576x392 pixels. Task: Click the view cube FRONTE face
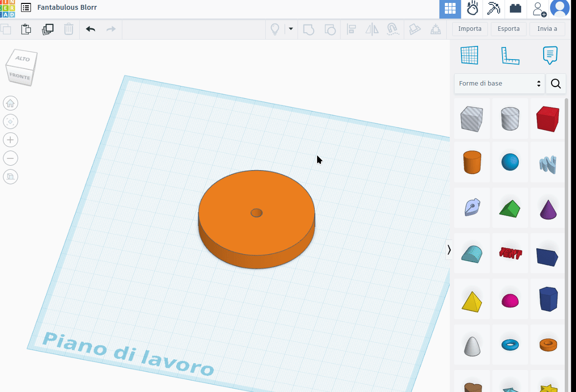(x=20, y=76)
